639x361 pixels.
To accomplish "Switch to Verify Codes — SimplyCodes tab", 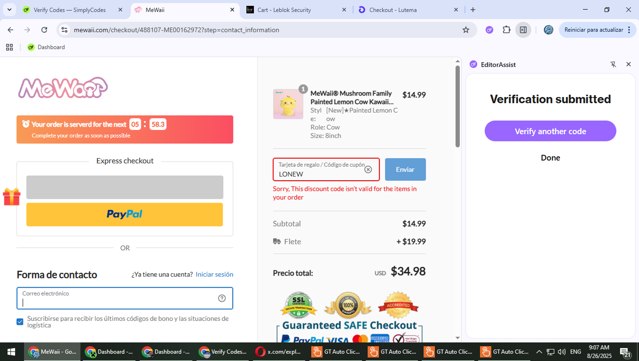I will (x=69, y=10).
